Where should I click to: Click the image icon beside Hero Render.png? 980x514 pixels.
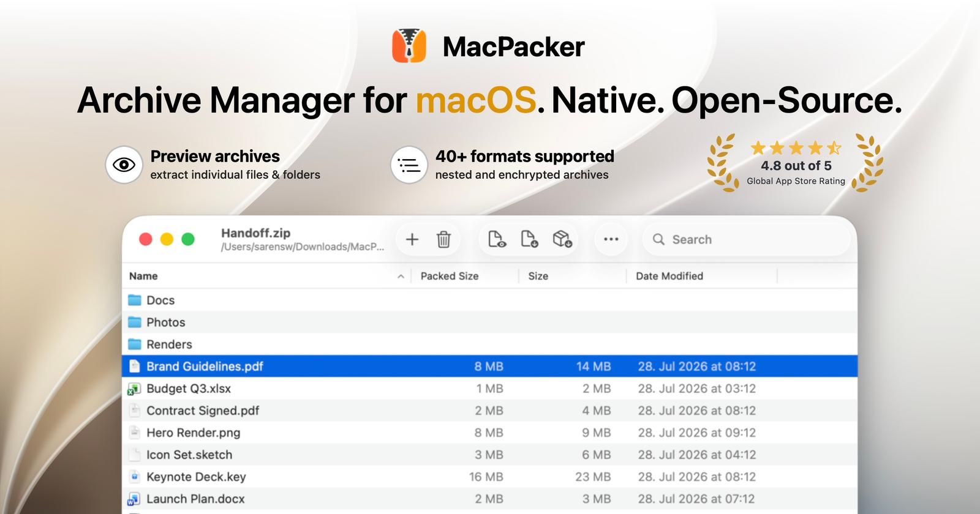135,433
